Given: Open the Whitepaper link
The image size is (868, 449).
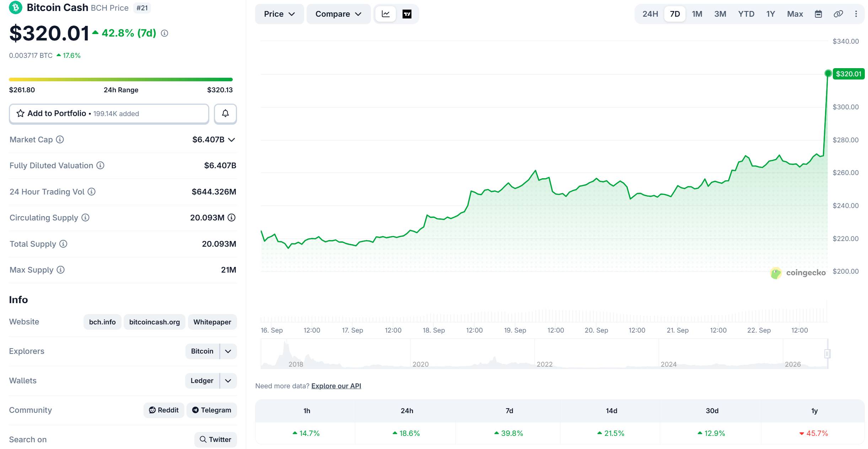Looking at the screenshot, I should (212, 322).
